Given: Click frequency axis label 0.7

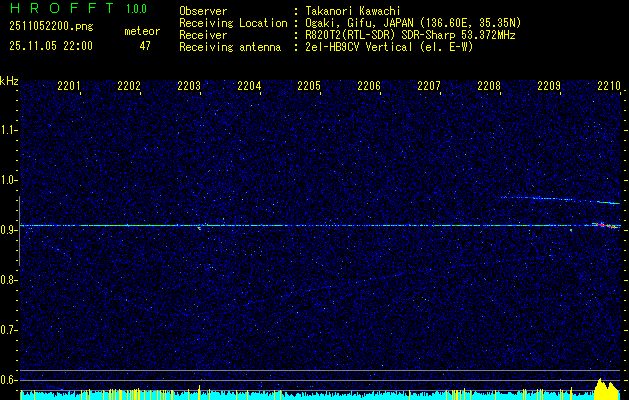Looking at the screenshot, I should click(9, 330).
